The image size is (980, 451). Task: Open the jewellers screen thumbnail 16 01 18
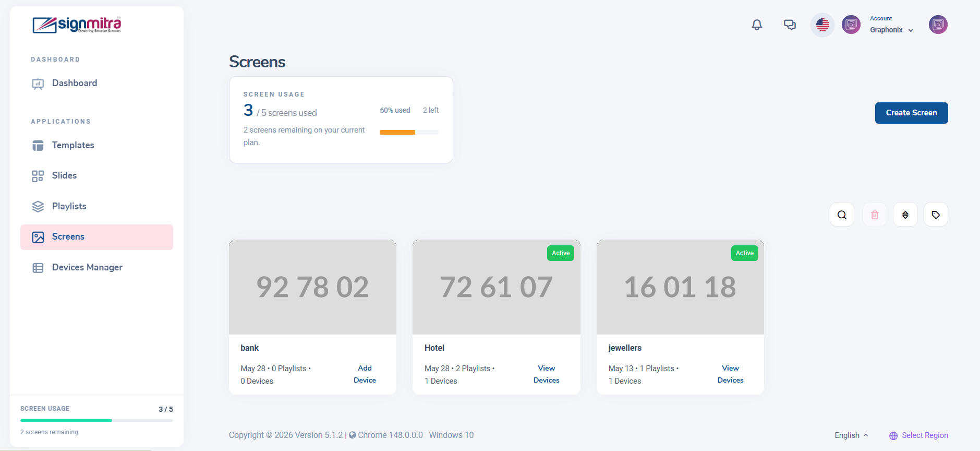[680, 287]
